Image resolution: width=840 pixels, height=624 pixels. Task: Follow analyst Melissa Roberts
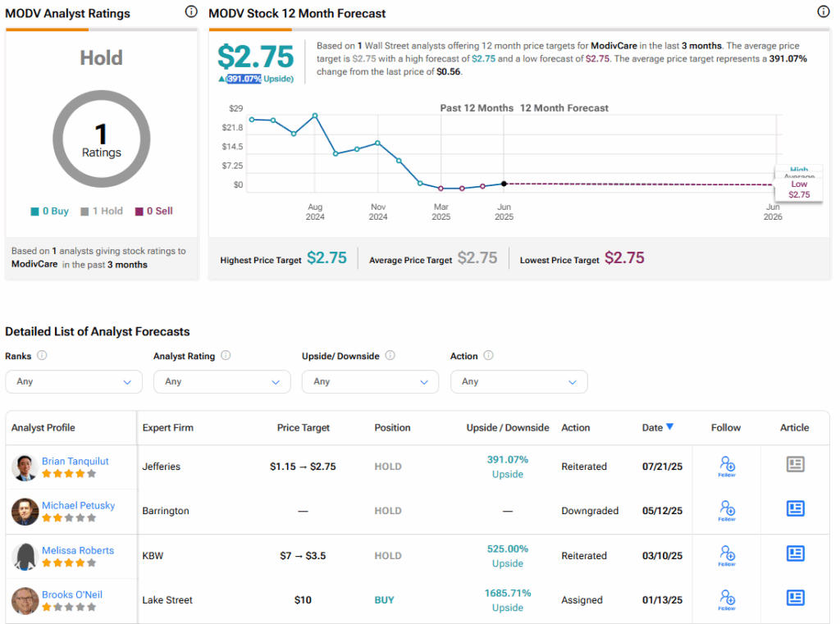[726, 555]
